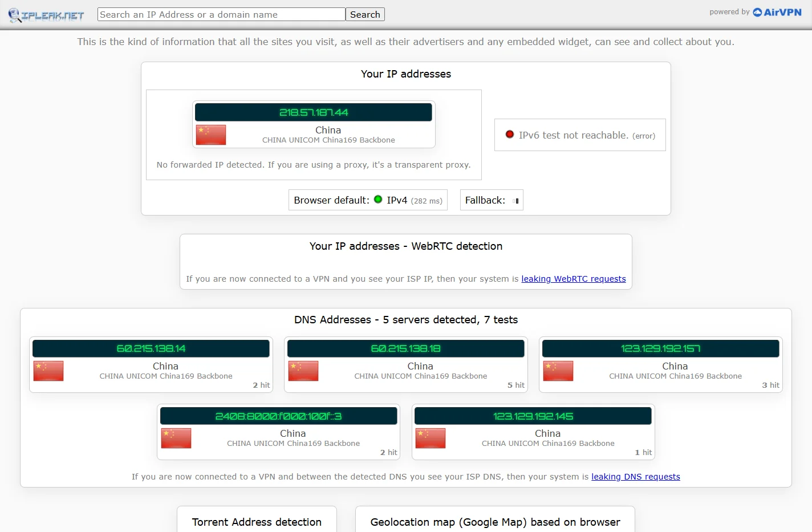Viewport: 812px width, 532px height.
Task: Click the China flag in the 123.129.192.145 card
Action: (431, 438)
